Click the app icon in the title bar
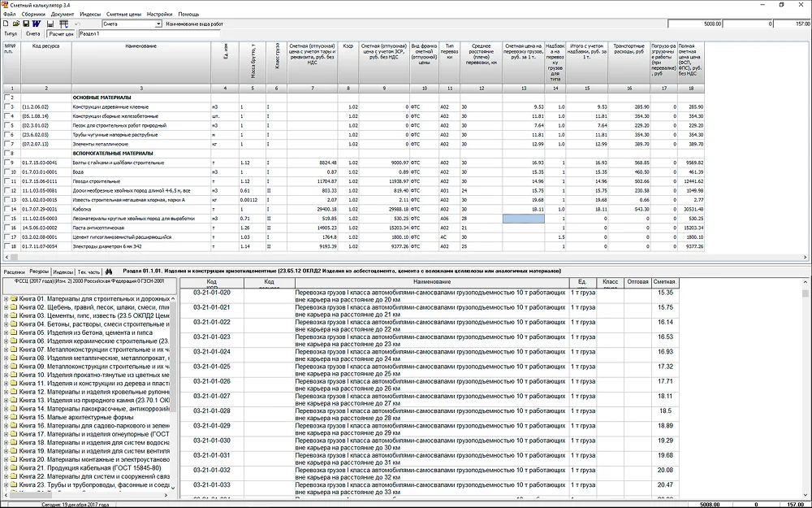Screen dimensions: 812x508 coord(5,5)
